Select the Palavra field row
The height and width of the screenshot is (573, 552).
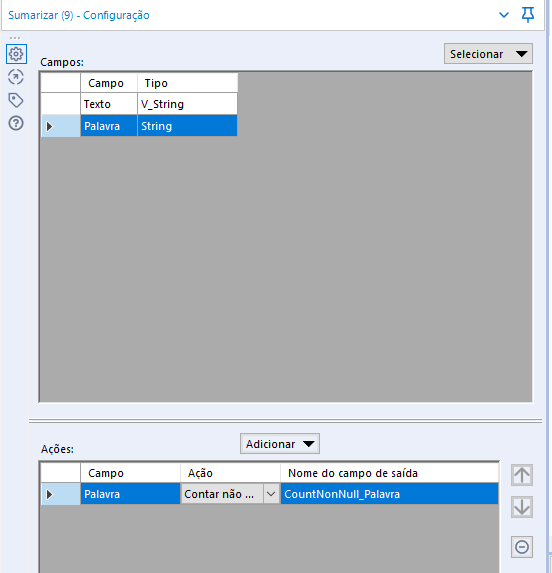click(139, 126)
